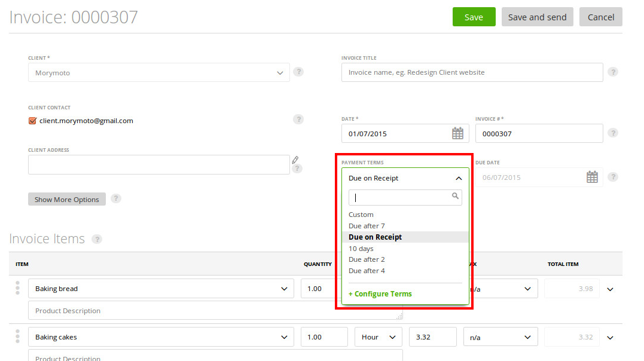
Task: Click total item value 3.98
Action: (x=572, y=289)
